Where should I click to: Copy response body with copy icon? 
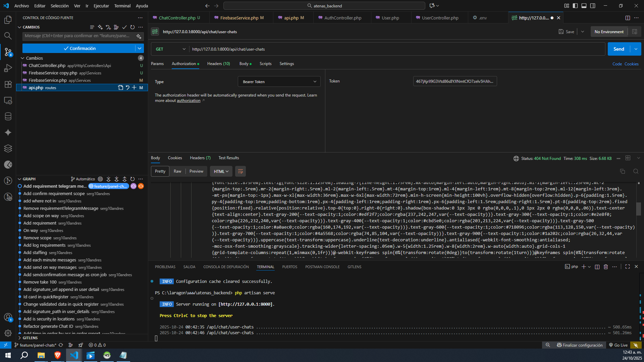(x=623, y=171)
